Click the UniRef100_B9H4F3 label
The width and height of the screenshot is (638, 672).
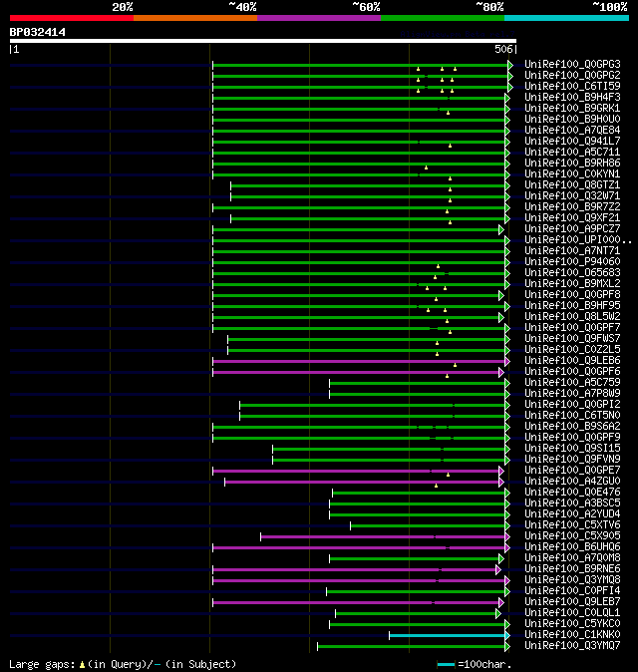[572, 98]
